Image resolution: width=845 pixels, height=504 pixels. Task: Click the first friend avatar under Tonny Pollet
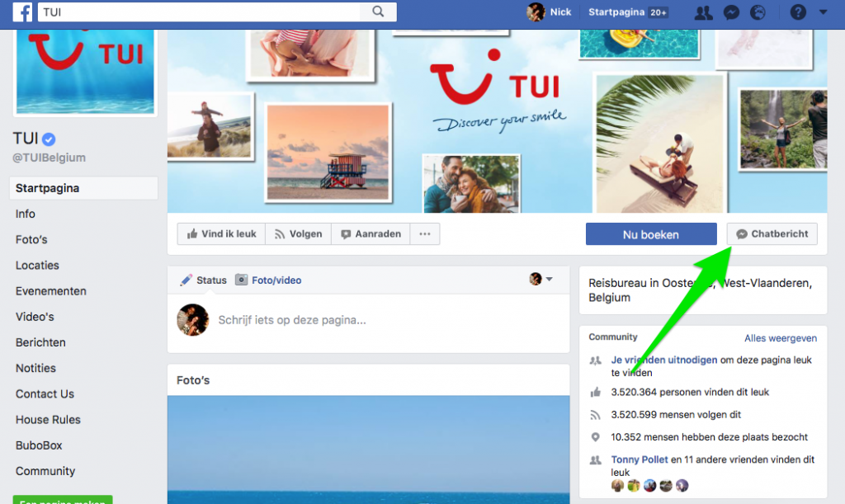coord(617,486)
